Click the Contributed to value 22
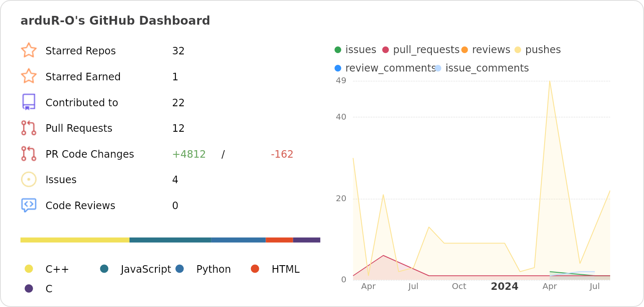Screen dimensions: 644x307 click(x=178, y=103)
